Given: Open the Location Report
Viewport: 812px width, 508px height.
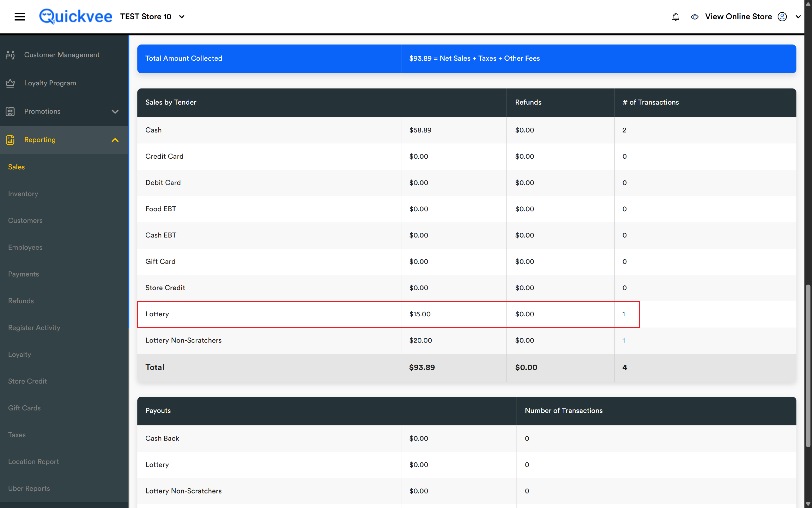Looking at the screenshot, I should pyautogui.click(x=33, y=462).
